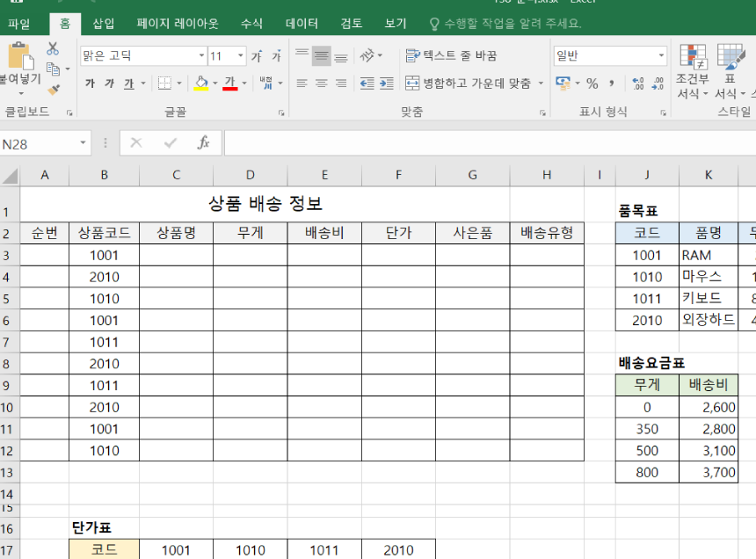Apply red font color 가
Viewport: 756px width, 559px height.
point(230,83)
